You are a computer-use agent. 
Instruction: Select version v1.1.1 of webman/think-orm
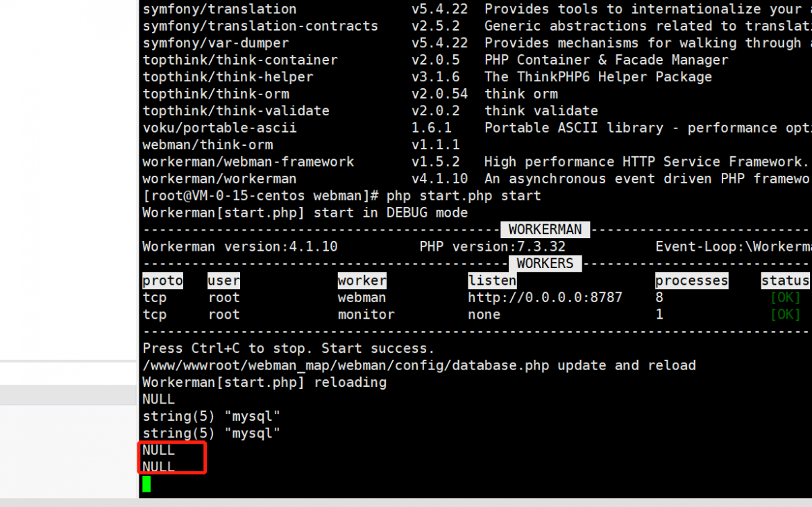coord(436,145)
